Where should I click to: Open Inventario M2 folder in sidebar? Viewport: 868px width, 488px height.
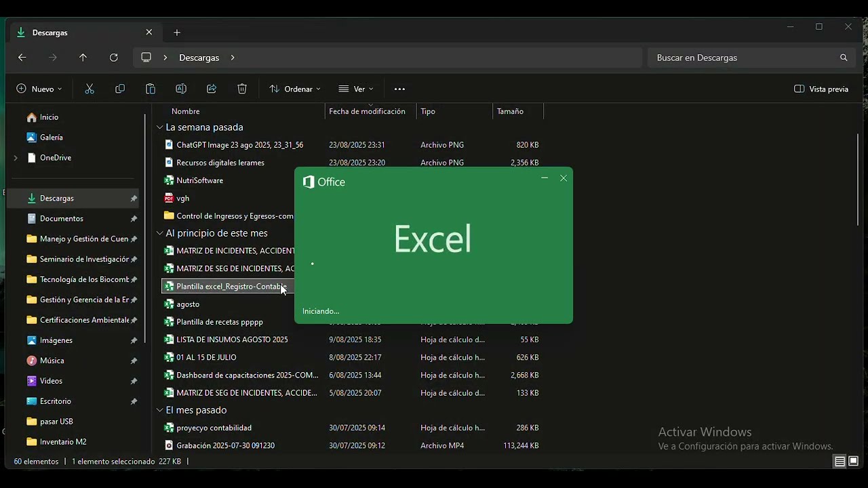(x=62, y=442)
